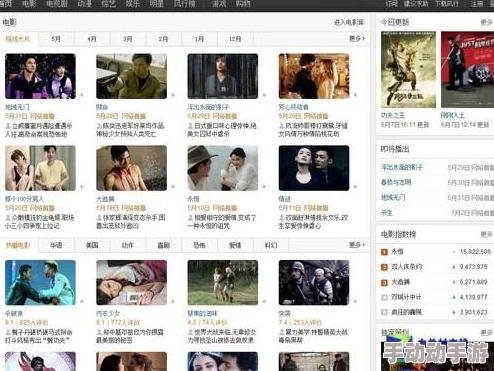Click the plus icon beside 芳心终结者 thumbnail

(x=355, y=95)
